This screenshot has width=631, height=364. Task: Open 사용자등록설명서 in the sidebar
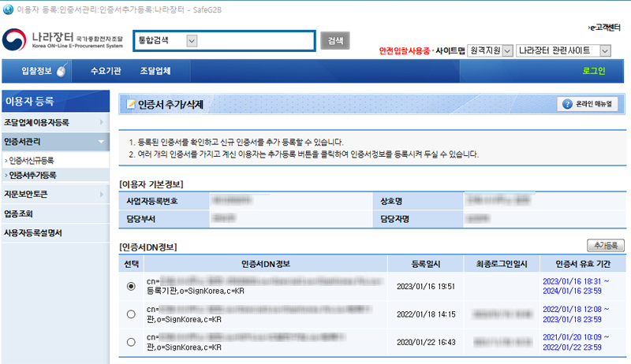(32, 232)
